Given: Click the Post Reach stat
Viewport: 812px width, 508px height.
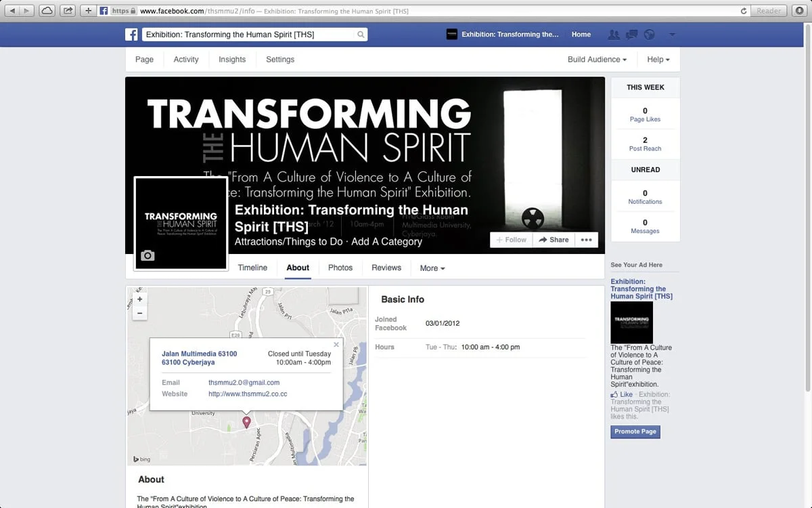Looking at the screenshot, I should click(x=645, y=144).
